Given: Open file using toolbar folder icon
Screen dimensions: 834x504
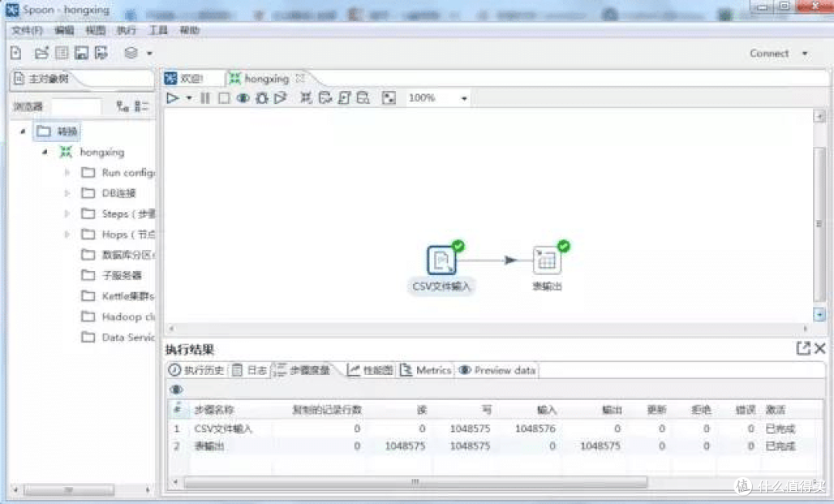Looking at the screenshot, I should point(41,52).
